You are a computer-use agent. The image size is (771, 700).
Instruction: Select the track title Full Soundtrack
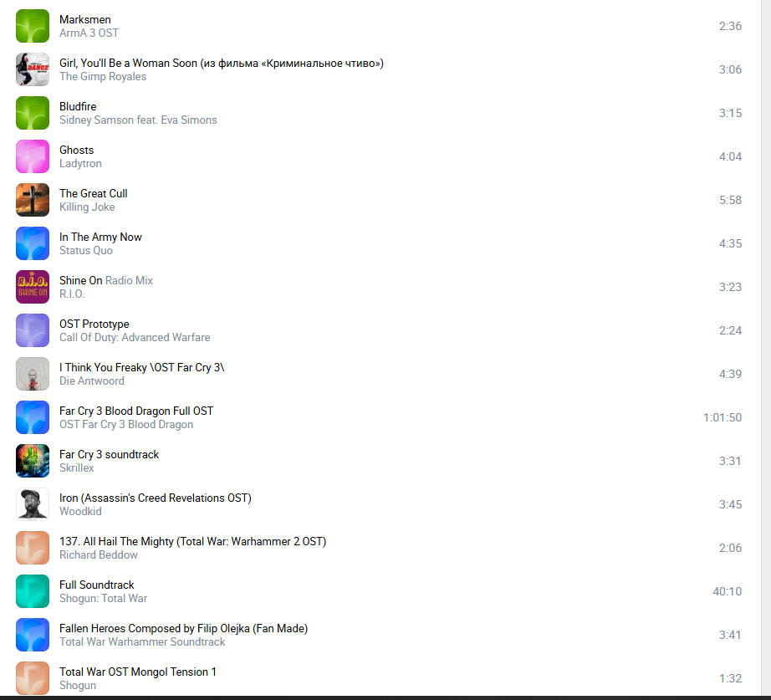97,585
